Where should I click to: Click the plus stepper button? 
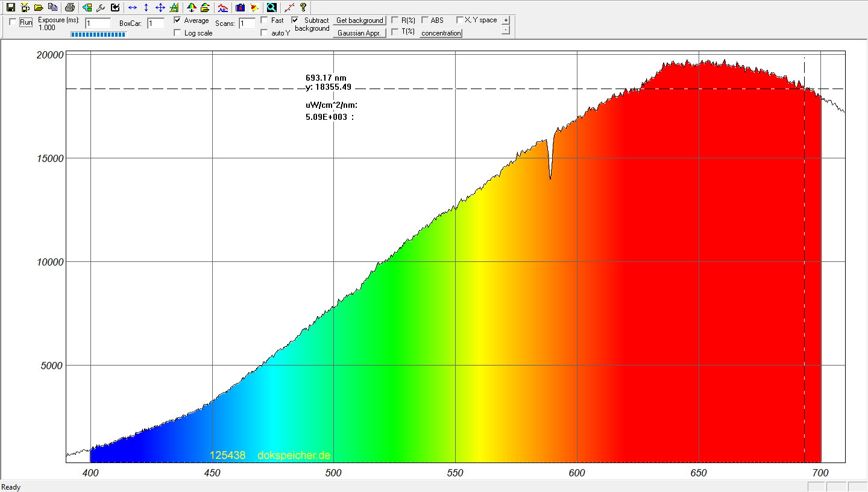505,20
